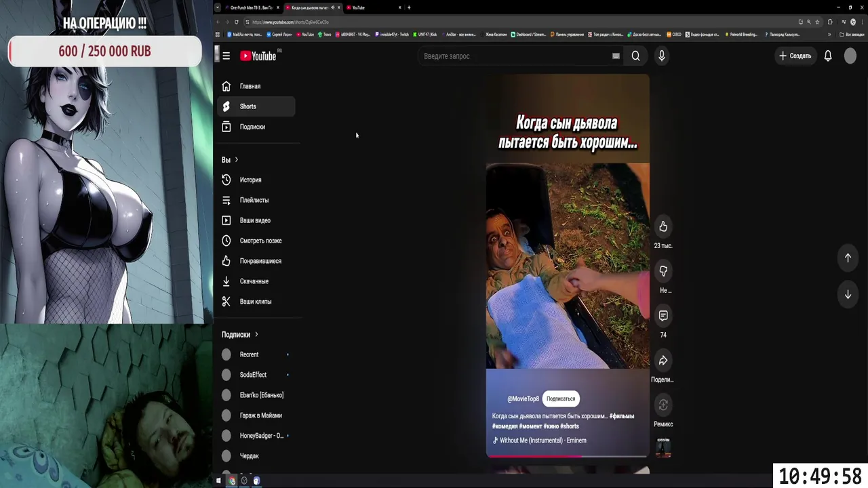The image size is (868, 488).
Task: Open the tab search dropdown arrow
Action: click(x=218, y=7)
